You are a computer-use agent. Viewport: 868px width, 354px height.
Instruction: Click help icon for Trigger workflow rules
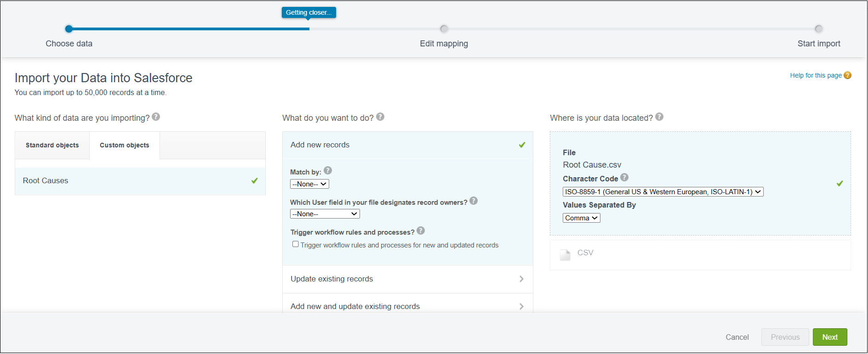pos(421,231)
